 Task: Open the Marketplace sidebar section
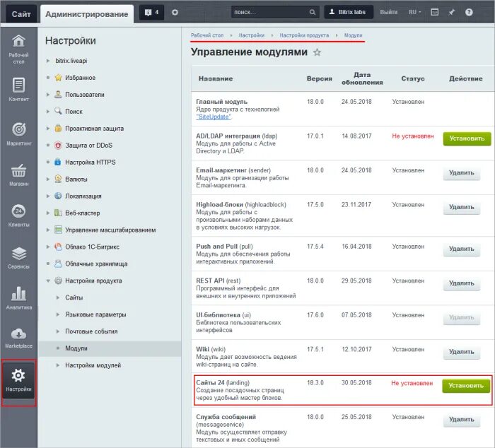click(x=18, y=338)
